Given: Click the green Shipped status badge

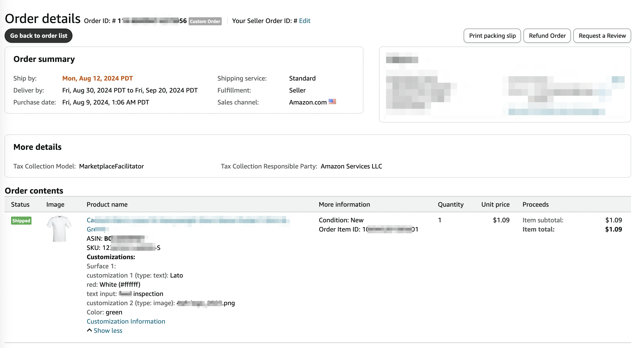Looking at the screenshot, I should 21,221.
